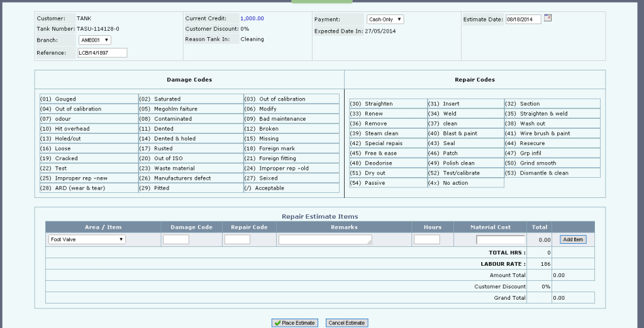Select damage code (17) Rusted
644x328 pixels.
[x=191, y=148]
